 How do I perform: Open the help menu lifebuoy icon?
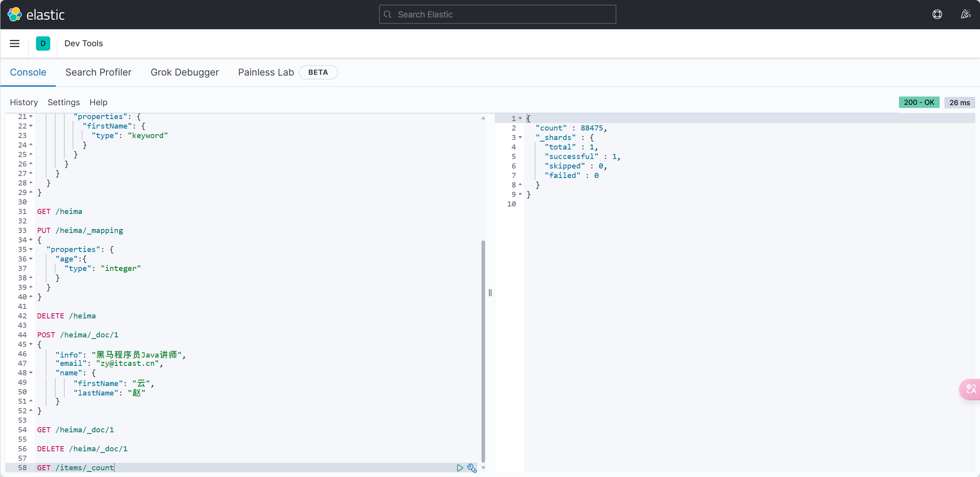coord(937,15)
